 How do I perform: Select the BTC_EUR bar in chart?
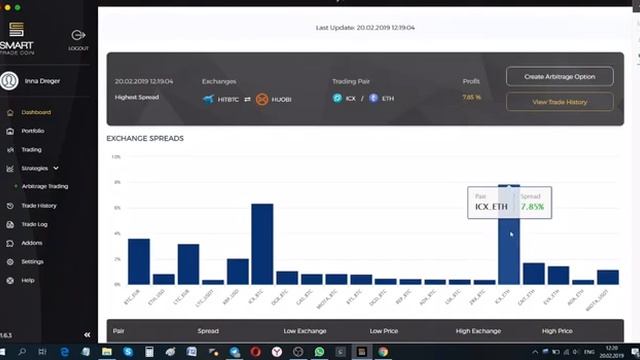point(139,262)
